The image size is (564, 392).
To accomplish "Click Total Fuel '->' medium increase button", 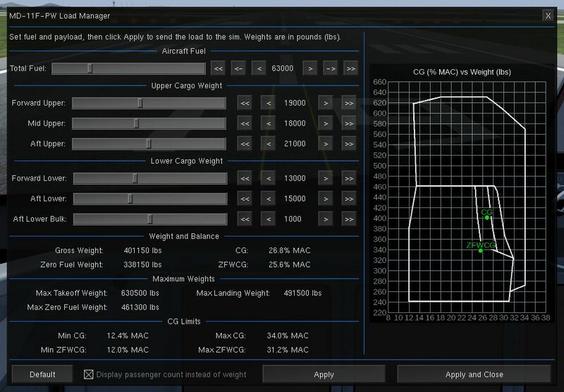I will 331,68.
